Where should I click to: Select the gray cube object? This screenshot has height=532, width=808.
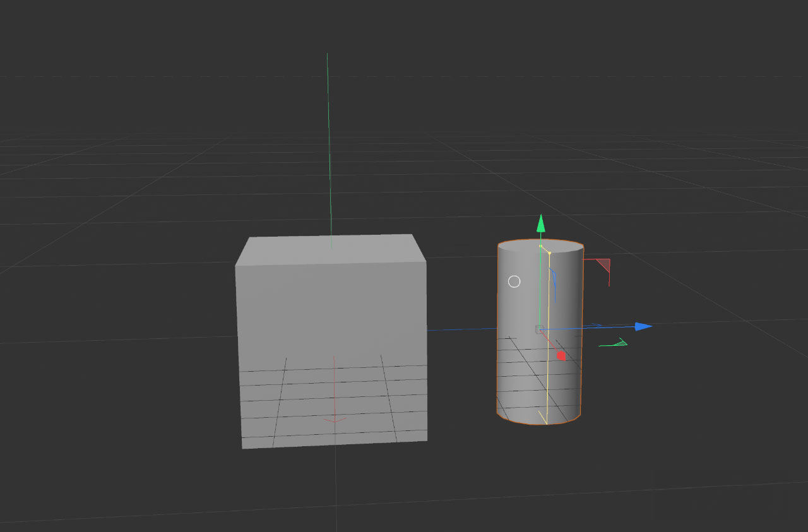(x=331, y=341)
